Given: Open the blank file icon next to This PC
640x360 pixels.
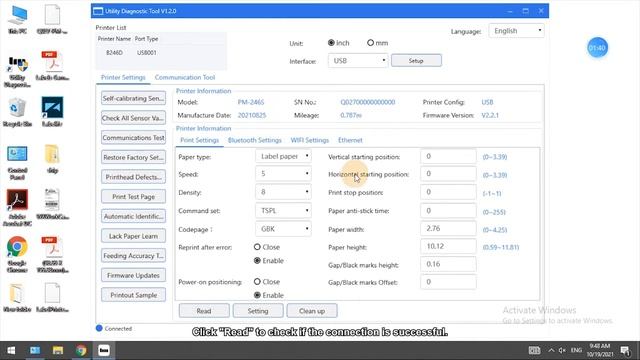Looking at the screenshot, I should click(52, 19).
